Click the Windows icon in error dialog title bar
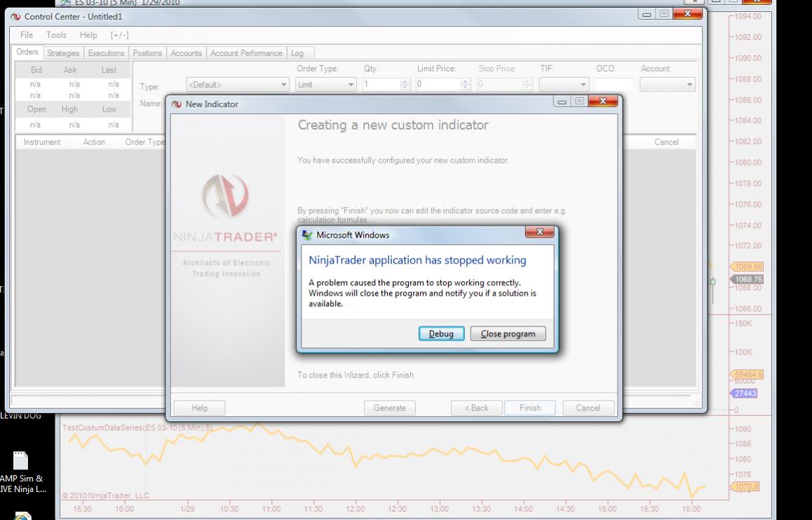This screenshot has width=812, height=520. click(x=308, y=235)
